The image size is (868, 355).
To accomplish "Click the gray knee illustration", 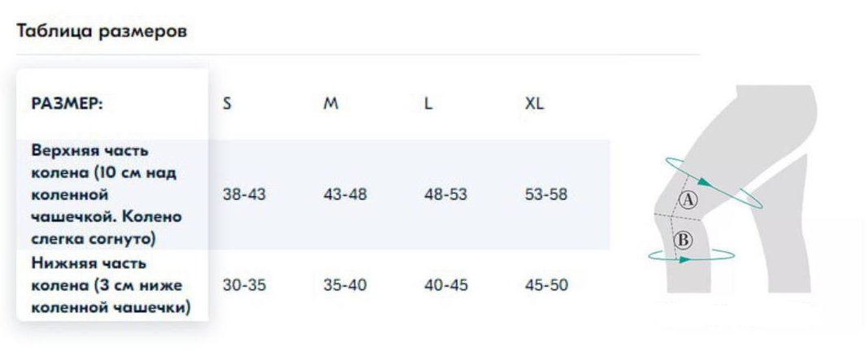I will point(736,188).
